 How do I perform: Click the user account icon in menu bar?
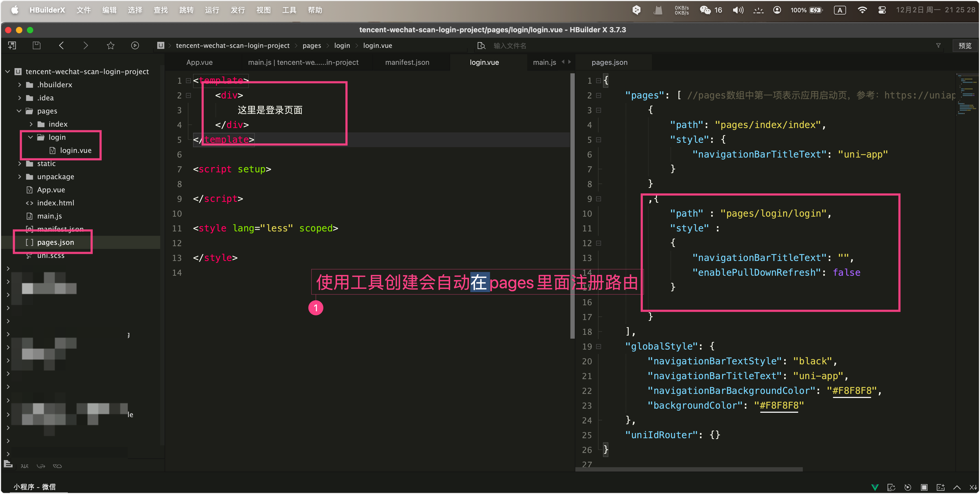click(x=777, y=10)
